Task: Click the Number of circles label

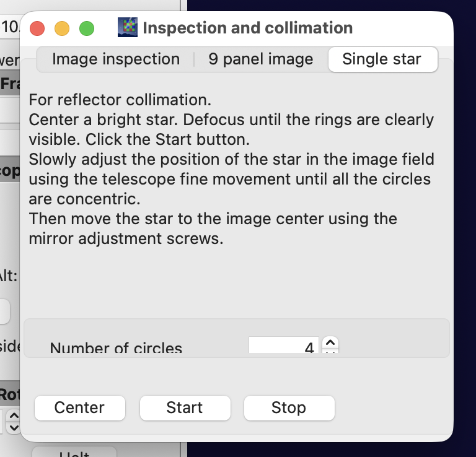Action: pos(116,347)
